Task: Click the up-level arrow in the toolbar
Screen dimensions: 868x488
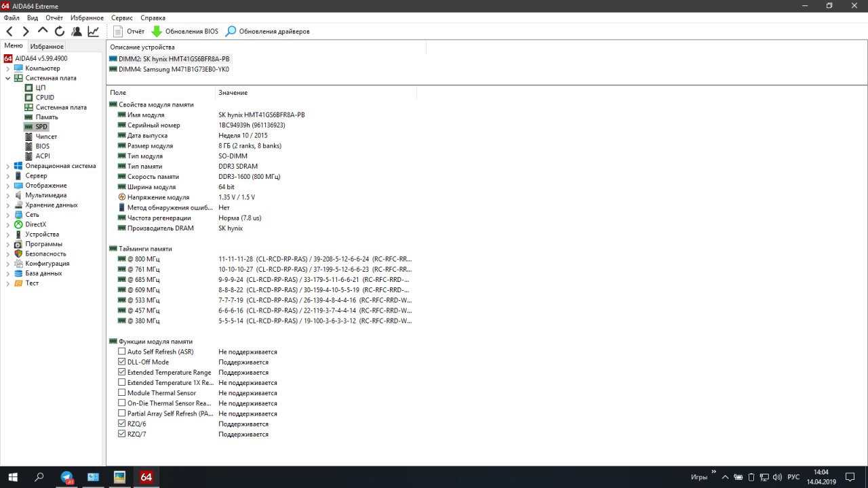Action: pos(43,31)
